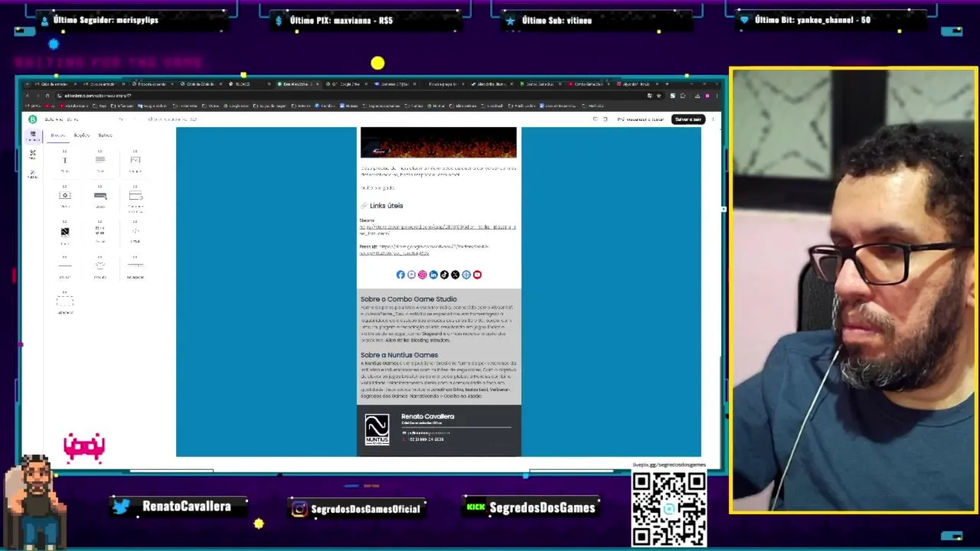Open browser downloads icon
This screenshot has height=551, width=980.
(697, 96)
